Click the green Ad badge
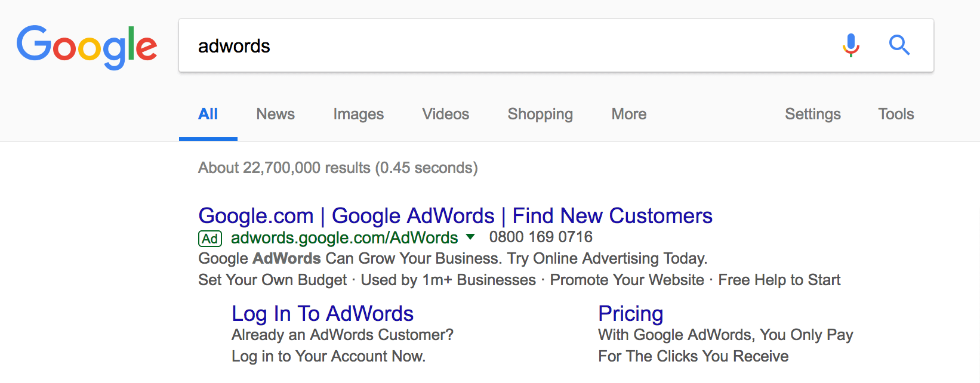Viewport: 980px width, 383px height. (210, 239)
